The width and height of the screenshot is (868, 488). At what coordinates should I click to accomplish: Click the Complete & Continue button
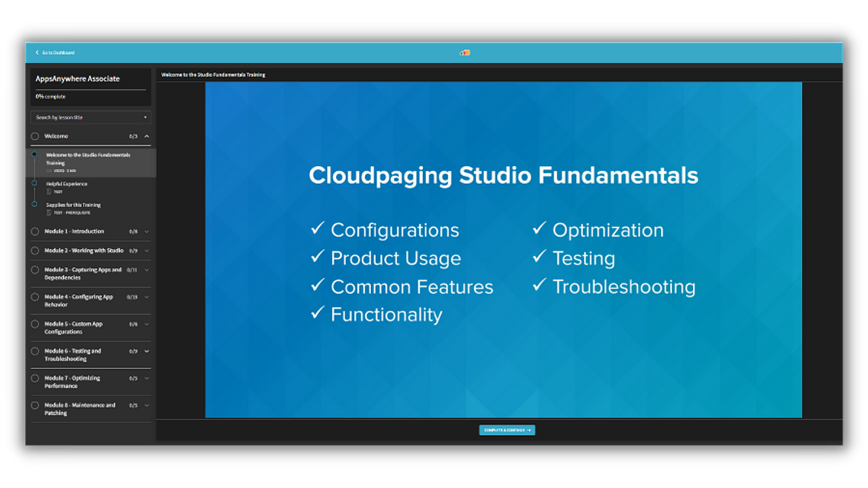(507, 430)
